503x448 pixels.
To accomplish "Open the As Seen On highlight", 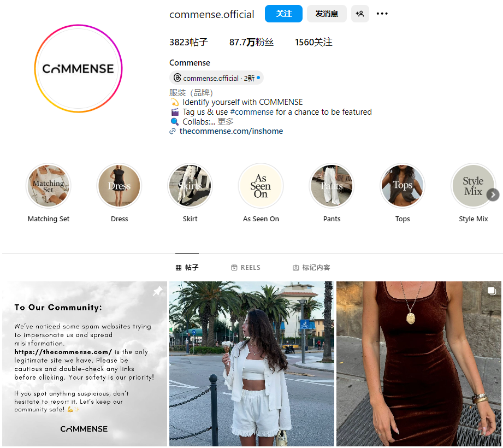I will [261, 186].
